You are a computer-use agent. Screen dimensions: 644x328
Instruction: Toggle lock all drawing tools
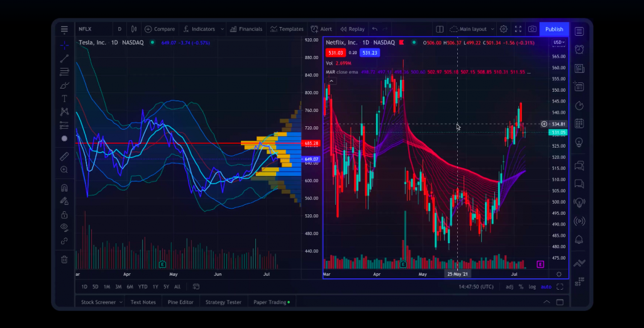64,215
